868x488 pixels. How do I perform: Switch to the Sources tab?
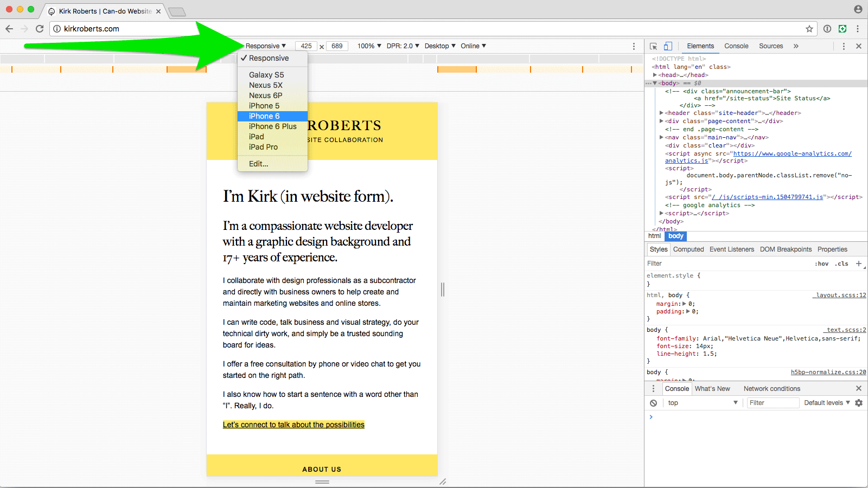point(771,46)
